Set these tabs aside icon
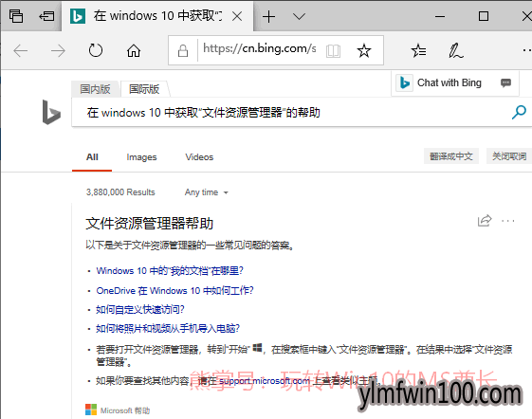Screen dimensions: 532x419 [x=46, y=16]
